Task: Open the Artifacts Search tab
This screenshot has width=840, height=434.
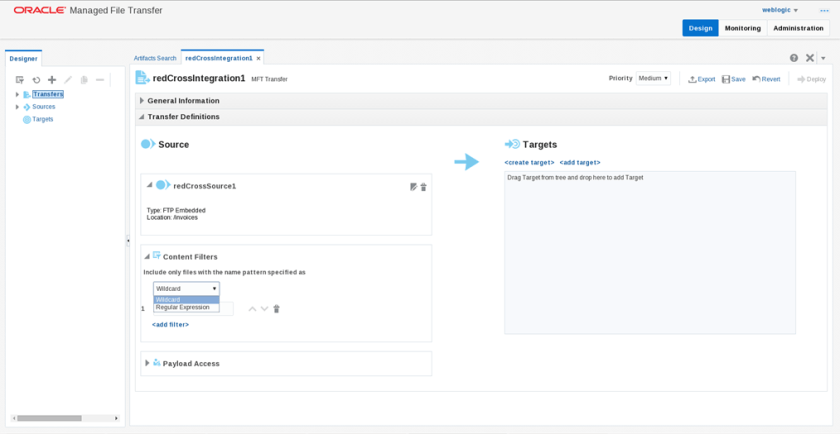Action: (x=155, y=58)
